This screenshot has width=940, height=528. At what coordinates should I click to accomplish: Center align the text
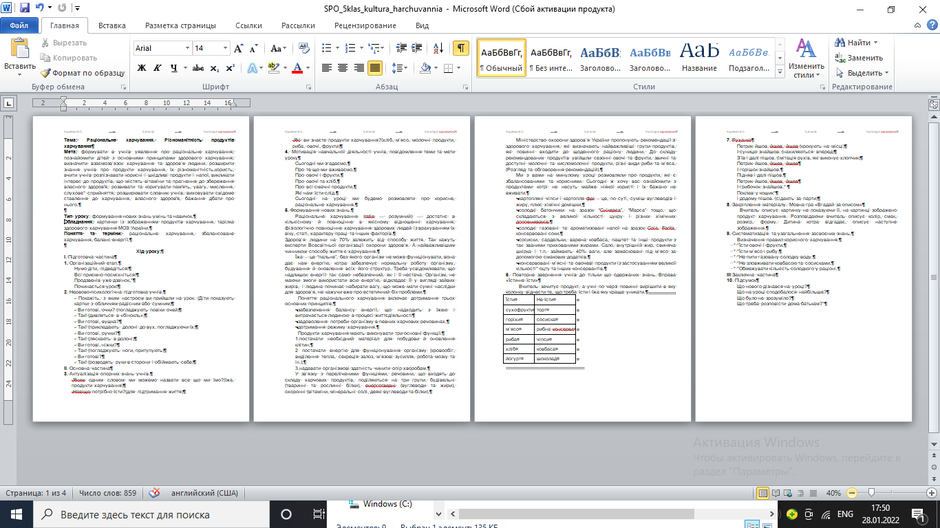click(x=343, y=68)
